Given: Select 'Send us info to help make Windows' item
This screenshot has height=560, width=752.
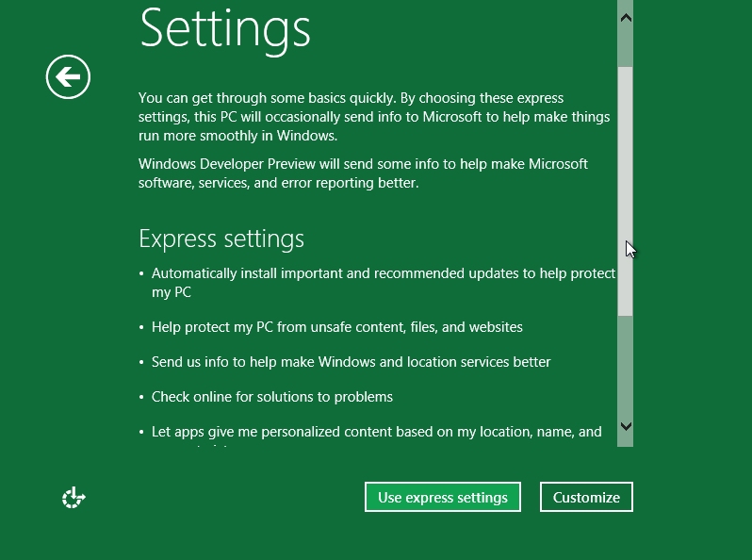Looking at the screenshot, I should (351, 362).
